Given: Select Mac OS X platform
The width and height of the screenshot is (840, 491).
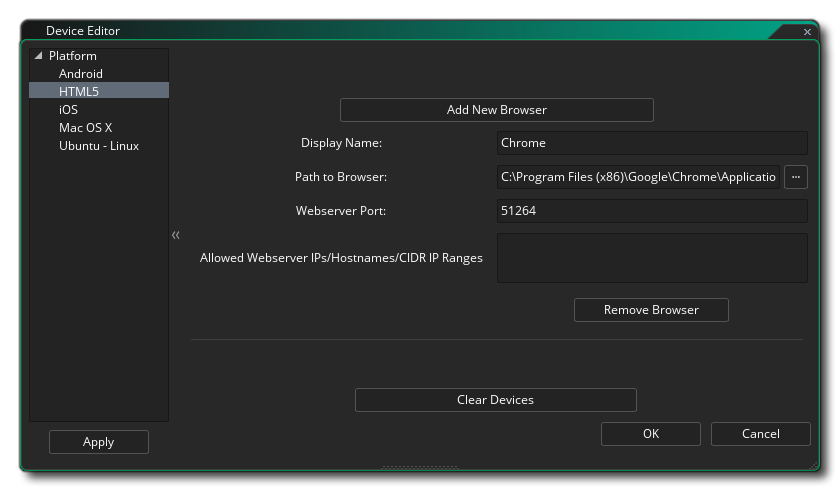Looking at the screenshot, I should (x=85, y=128).
